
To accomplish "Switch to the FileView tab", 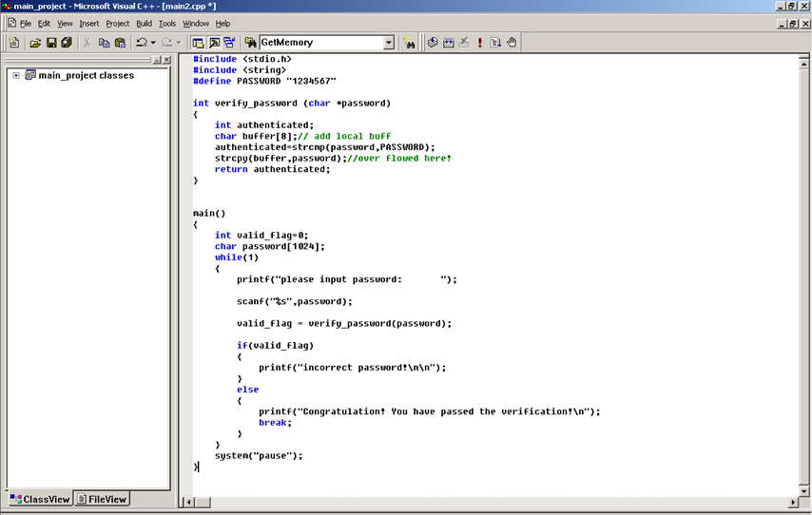I will click(x=102, y=499).
